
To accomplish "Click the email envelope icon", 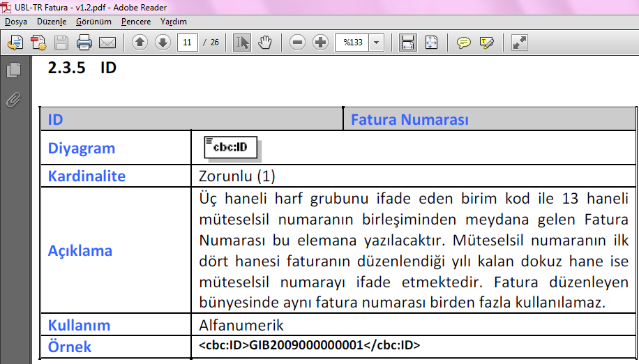I will (x=107, y=43).
